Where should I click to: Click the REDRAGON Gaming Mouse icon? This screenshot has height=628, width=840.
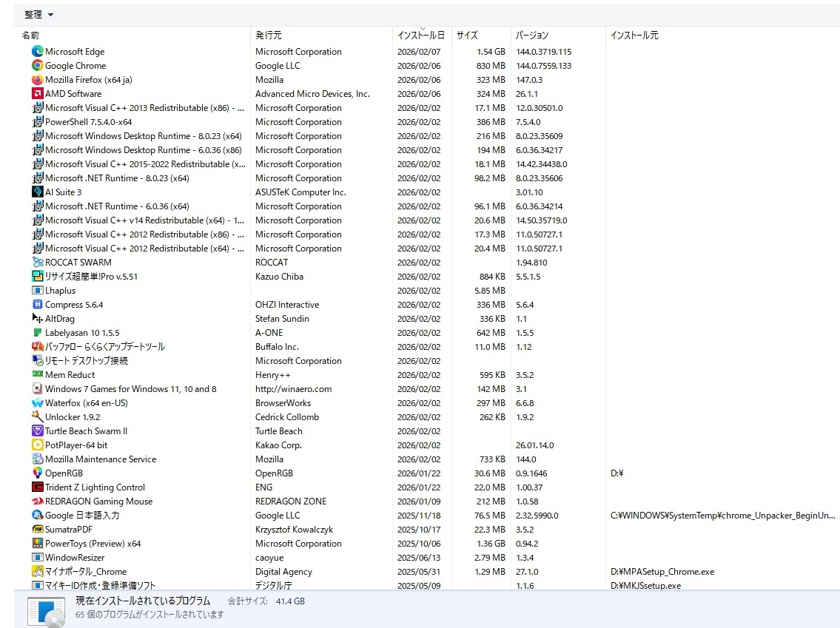tap(38, 501)
